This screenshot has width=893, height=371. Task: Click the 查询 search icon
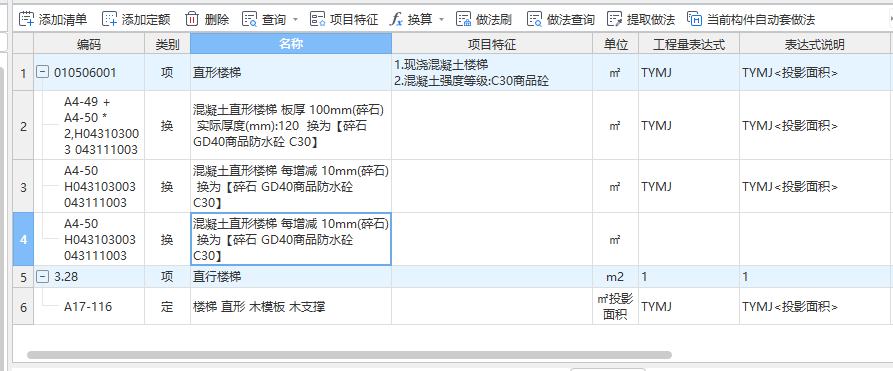coord(249,19)
